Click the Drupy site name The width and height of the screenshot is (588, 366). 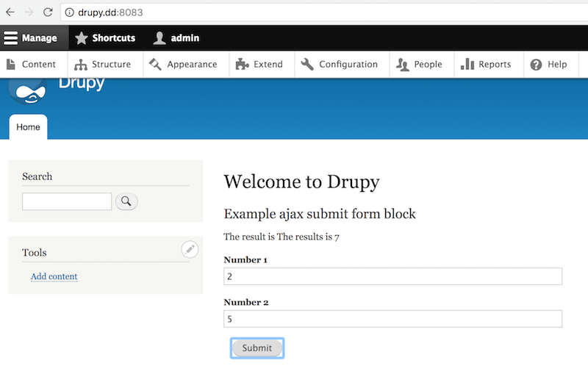(x=82, y=85)
